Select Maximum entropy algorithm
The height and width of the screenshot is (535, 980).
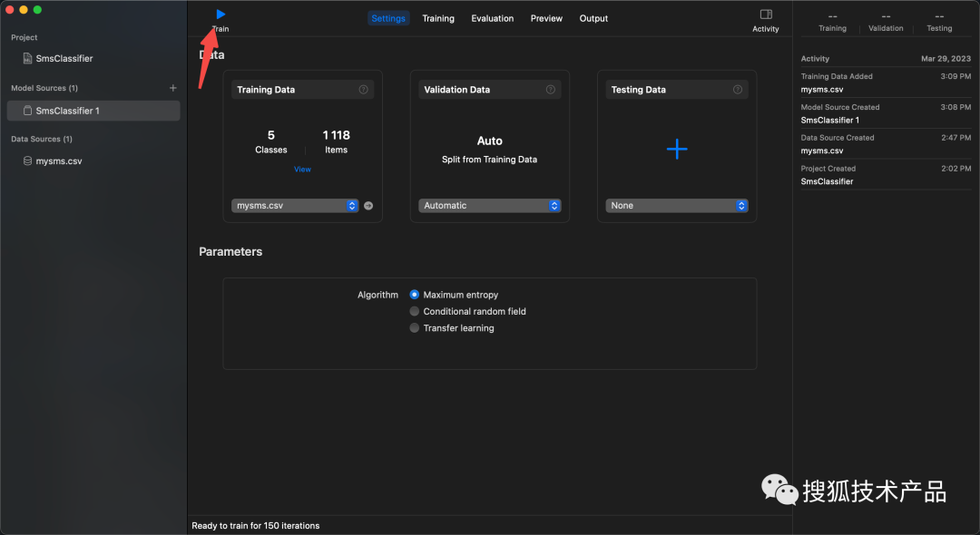click(x=415, y=295)
